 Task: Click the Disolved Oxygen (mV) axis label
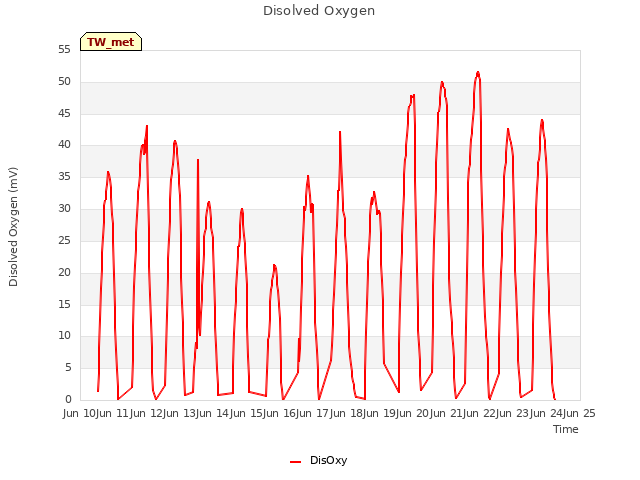[13, 227]
